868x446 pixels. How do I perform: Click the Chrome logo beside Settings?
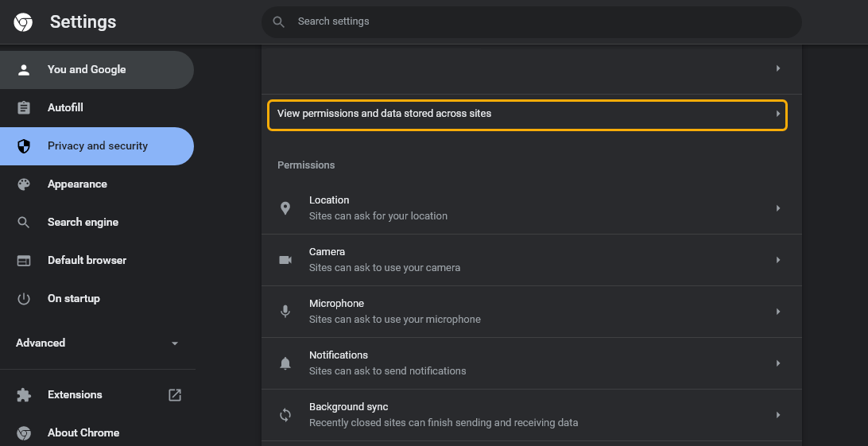[23, 22]
